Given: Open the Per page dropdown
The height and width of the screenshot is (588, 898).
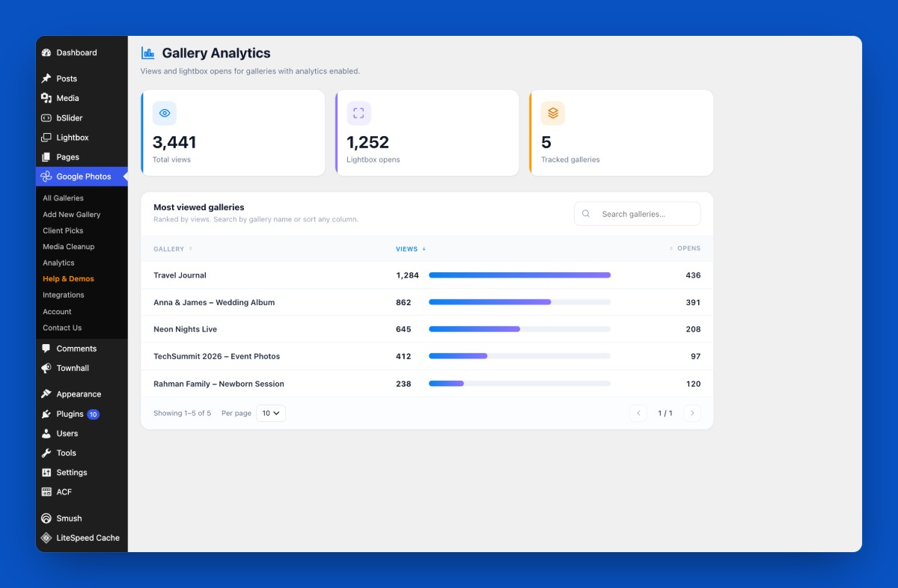Looking at the screenshot, I should pyautogui.click(x=271, y=413).
